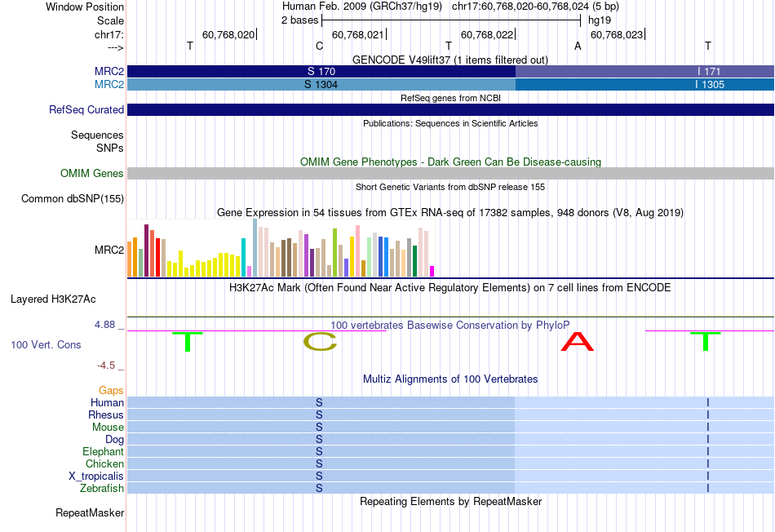Viewport: 775px width, 532px height.
Task: Click the OMIM Gene Phenotypes track title
Action: click(x=450, y=162)
